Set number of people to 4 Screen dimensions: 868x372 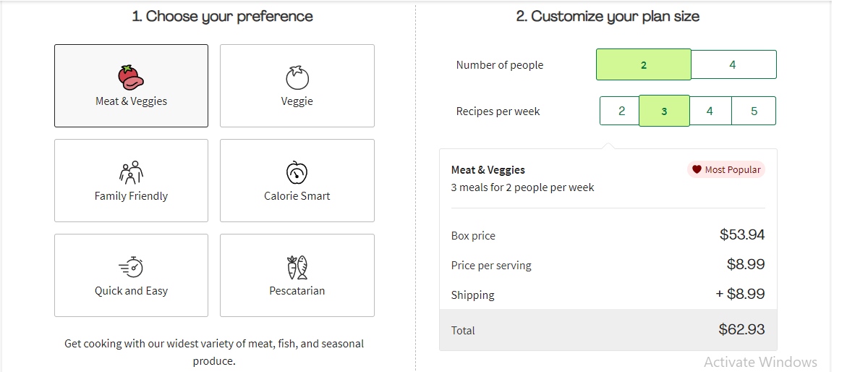[733, 64]
